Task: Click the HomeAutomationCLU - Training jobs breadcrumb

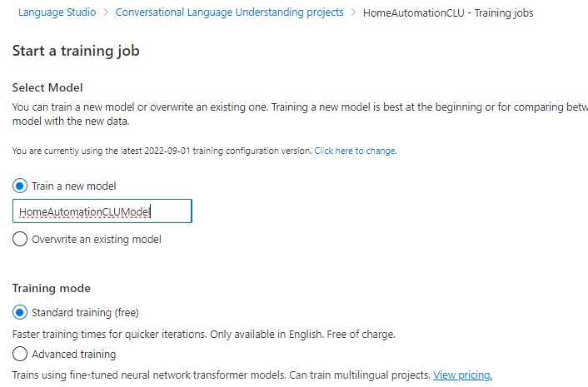Action: tap(448, 13)
